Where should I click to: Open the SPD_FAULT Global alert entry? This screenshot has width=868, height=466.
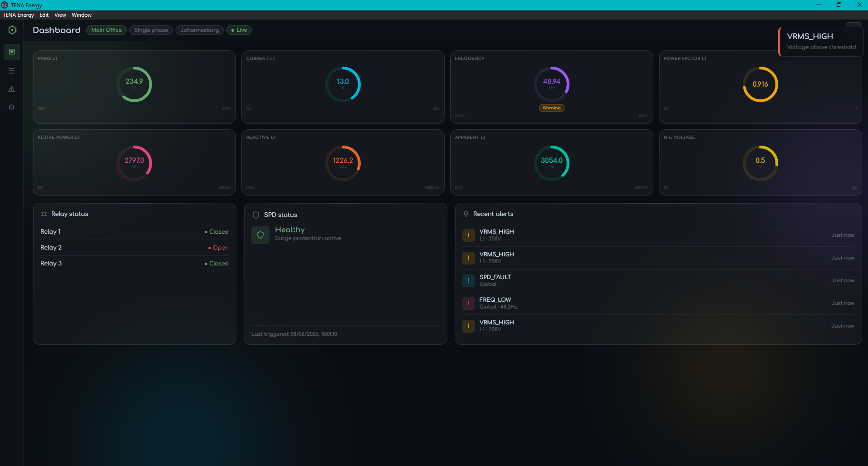658,280
